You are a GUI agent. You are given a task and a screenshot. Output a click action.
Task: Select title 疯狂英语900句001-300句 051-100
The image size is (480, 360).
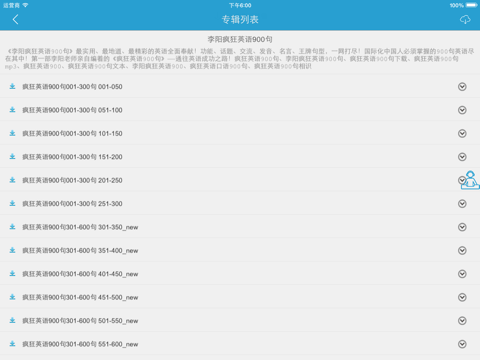coord(72,110)
